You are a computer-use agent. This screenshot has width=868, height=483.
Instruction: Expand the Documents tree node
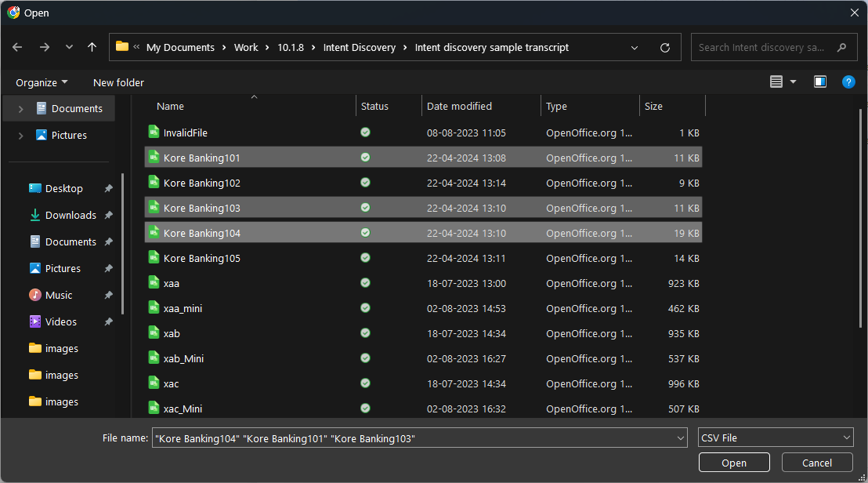[x=20, y=109]
